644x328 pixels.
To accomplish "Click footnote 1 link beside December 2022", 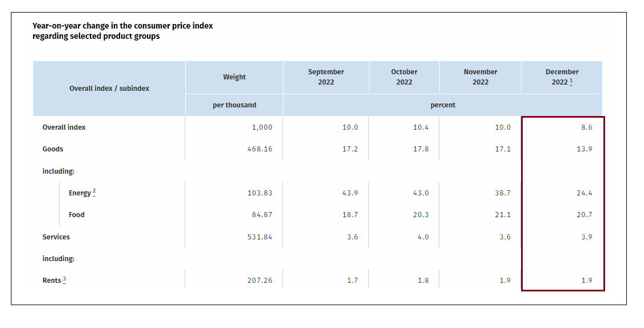I will point(571,81).
